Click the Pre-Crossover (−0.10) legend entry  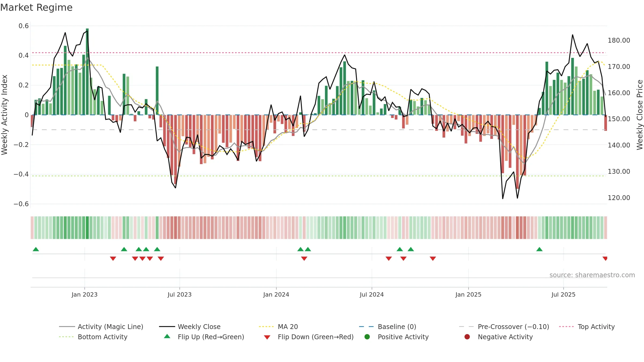pos(504,327)
